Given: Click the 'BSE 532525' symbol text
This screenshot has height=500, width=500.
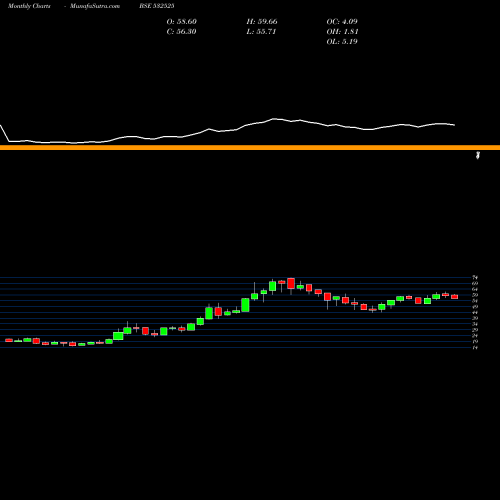Looking at the screenshot, I should (x=157, y=6).
